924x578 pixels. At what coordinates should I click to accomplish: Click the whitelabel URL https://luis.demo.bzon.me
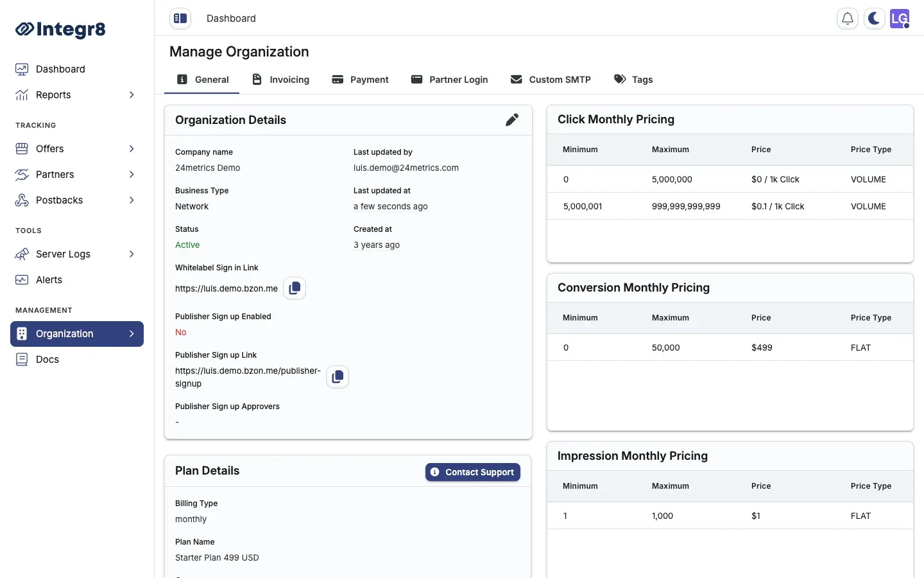[x=227, y=289]
